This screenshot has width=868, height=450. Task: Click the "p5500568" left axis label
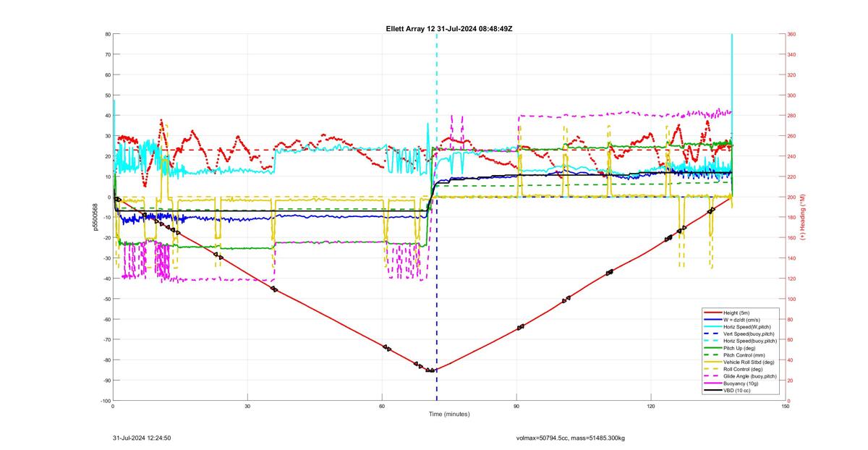[x=95, y=218]
